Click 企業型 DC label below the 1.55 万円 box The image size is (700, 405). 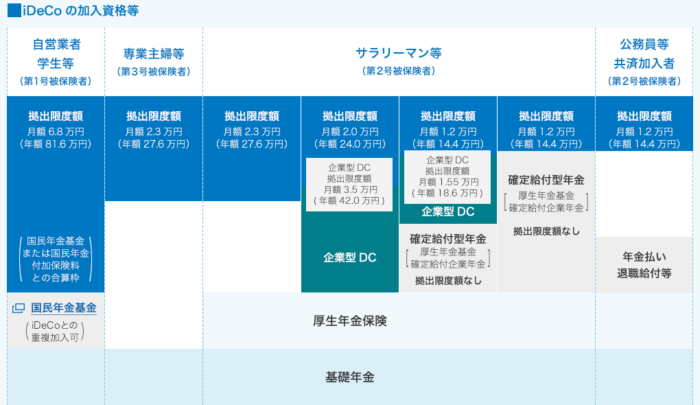(x=448, y=212)
